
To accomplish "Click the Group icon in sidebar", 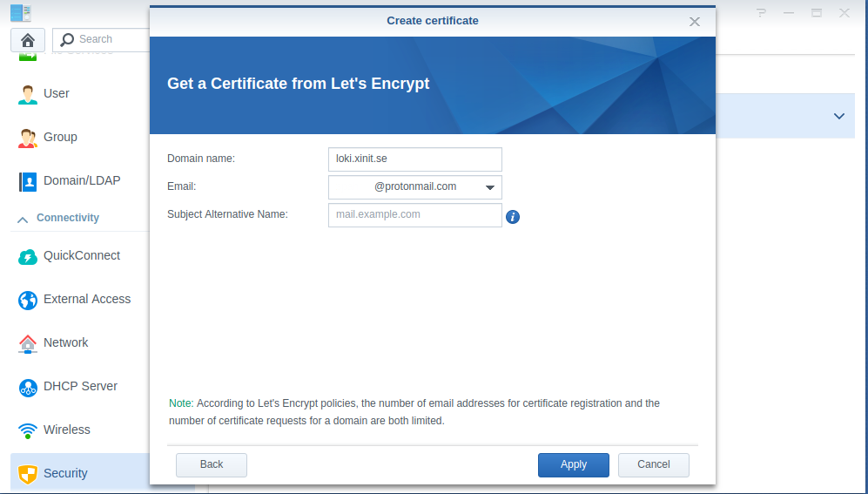I will 27,138.
